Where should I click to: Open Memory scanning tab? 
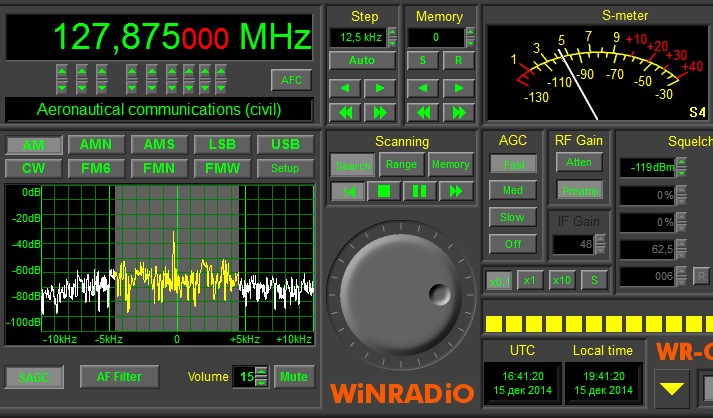pos(451,164)
